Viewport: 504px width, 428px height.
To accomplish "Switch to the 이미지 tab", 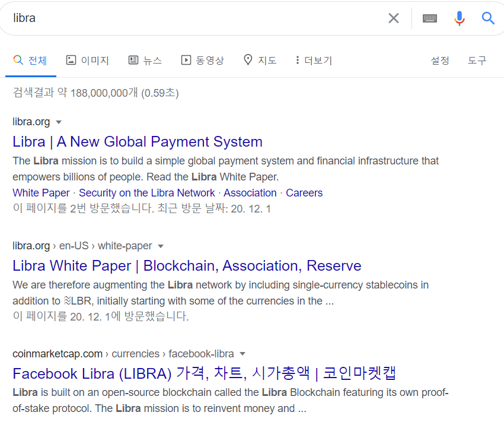I will (x=87, y=60).
